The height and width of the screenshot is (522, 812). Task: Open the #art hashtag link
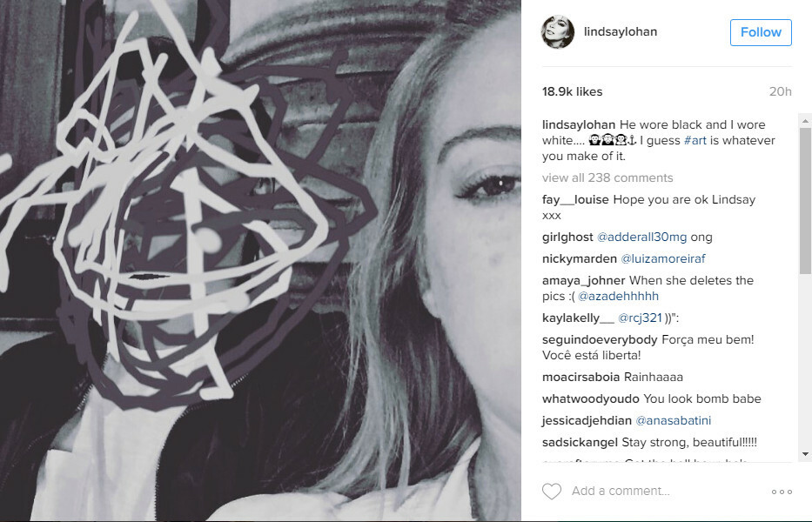coord(695,140)
